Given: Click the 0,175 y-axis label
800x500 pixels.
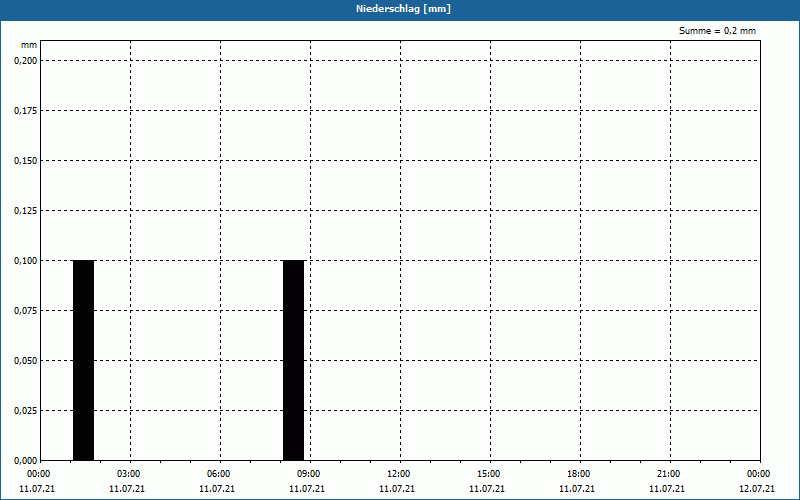Looking at the screenshot, I should pyautogui.click(x=26, y=111).
